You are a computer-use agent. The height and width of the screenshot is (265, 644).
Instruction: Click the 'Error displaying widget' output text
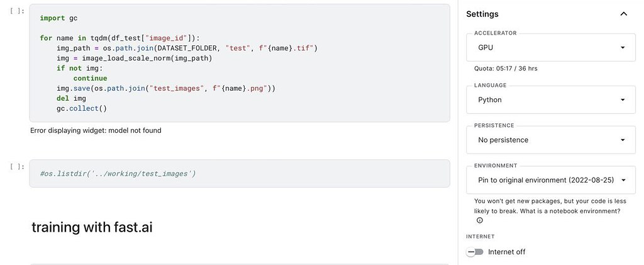pos(96,131)
